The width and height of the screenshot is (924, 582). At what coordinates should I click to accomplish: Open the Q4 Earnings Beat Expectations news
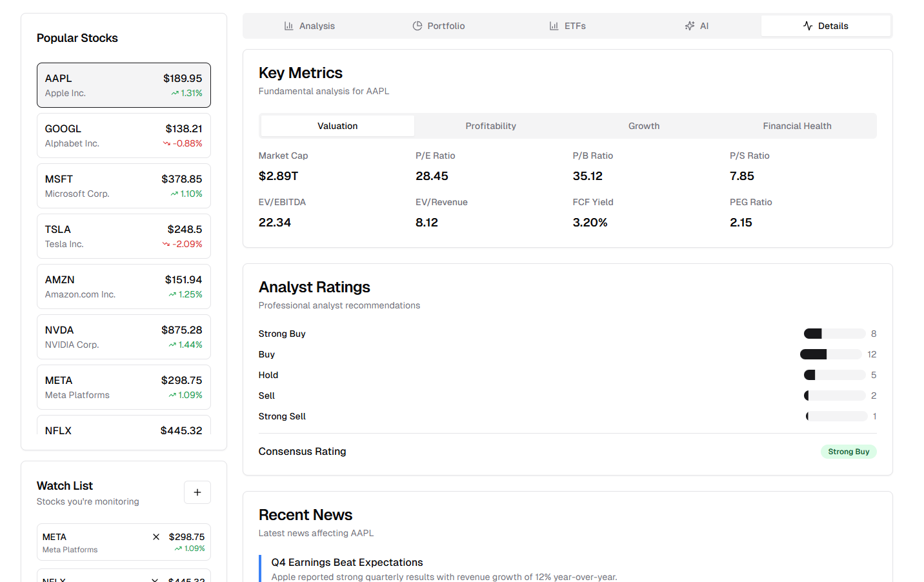pos(347,563)
